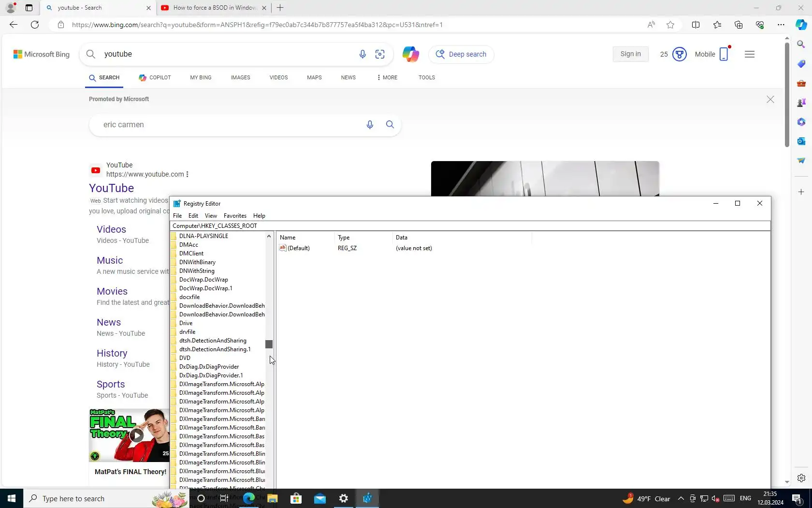Open the YouTube result title link
Viewport: 812px width, 508px height.
(x=112, y=188)
